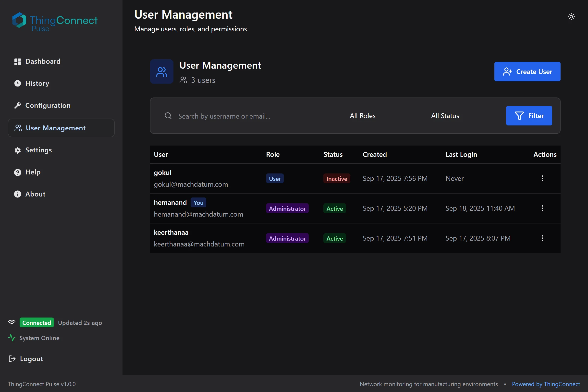The height and width of the screenshot is (392, 588).
Task: Open the actions menu for keerthanaa
Action: point(542,238)
